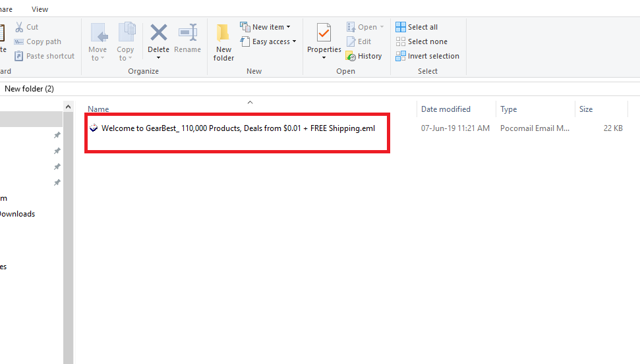The height and width of the screenshot is (364, 640).
Task: Open file History
Action: coord(364,56)
